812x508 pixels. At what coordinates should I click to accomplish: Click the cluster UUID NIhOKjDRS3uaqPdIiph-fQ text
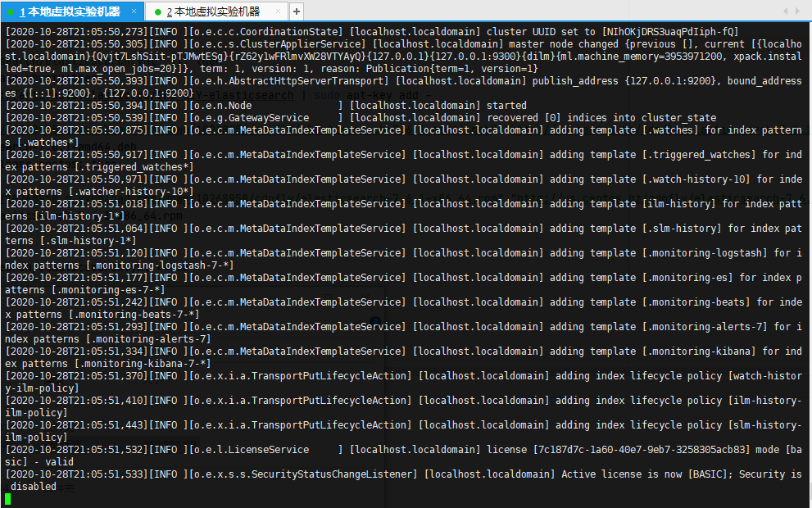[x=670, y=32]
